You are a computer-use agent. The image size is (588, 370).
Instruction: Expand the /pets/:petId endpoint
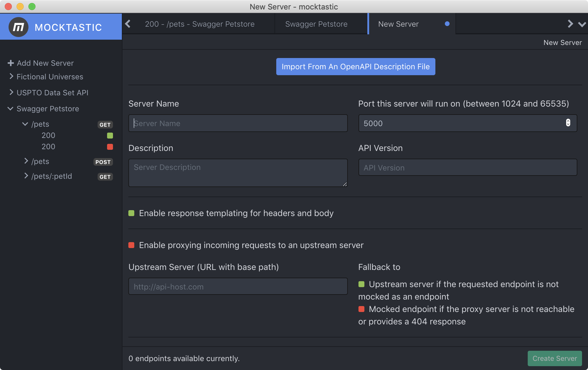click(x=26, y=176)
